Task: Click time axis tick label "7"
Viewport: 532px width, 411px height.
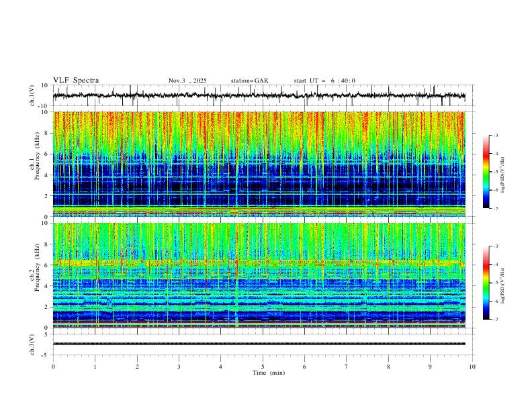Action: pos(347,367)
